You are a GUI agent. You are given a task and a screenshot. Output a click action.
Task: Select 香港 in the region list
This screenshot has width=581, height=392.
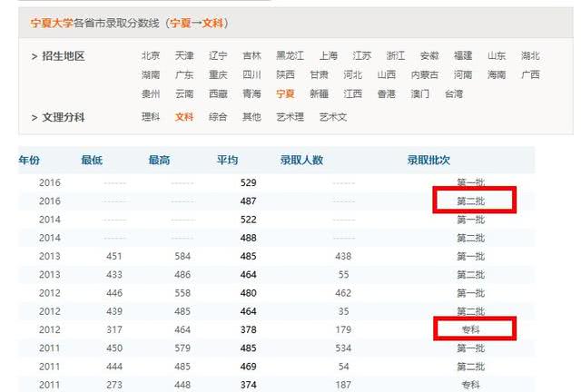pyautogui.click(x=387, y=94)
